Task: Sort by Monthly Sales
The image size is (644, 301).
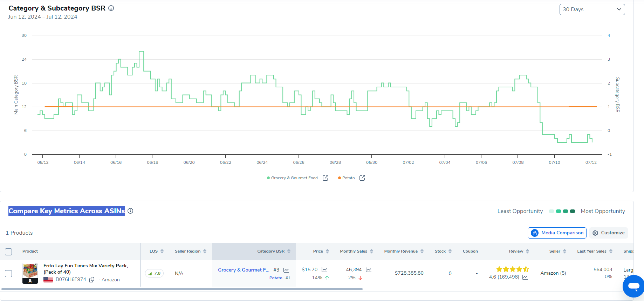Action: 371,251
